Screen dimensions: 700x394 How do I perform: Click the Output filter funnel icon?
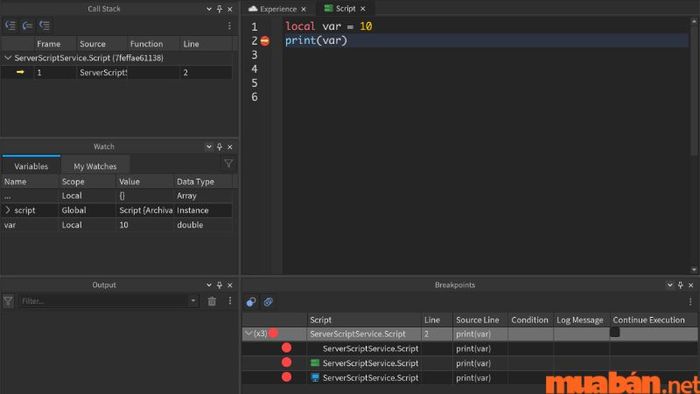coord(8,301)
